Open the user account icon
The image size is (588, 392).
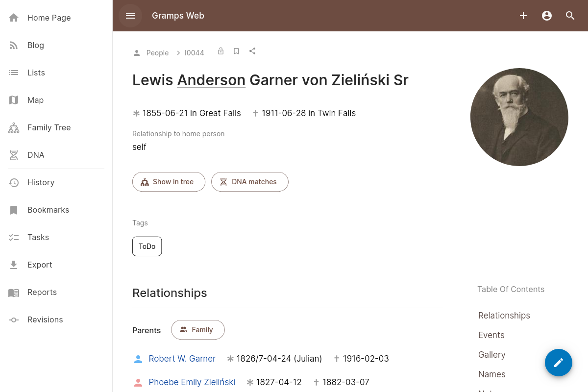(x=547, y=16)
